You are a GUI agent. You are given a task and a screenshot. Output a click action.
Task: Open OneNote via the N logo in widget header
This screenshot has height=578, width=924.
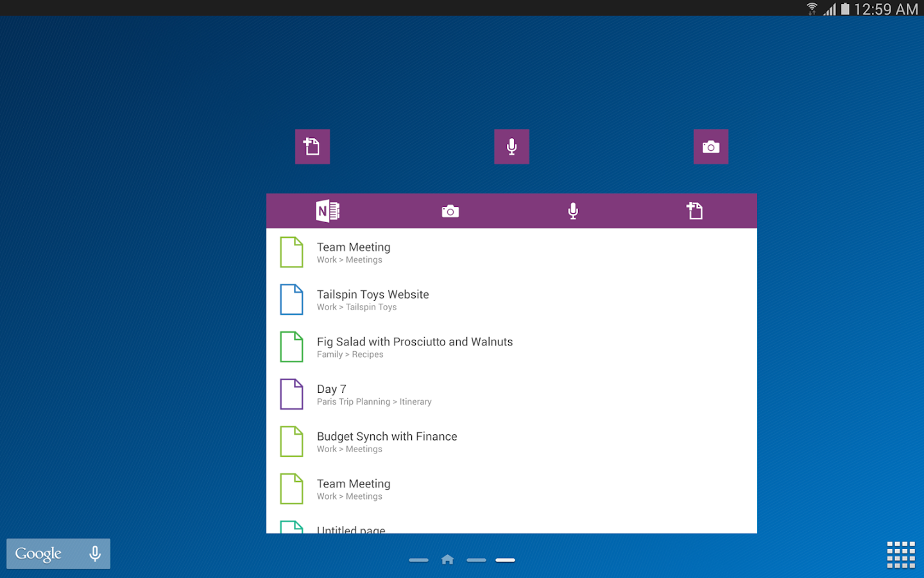328,211
